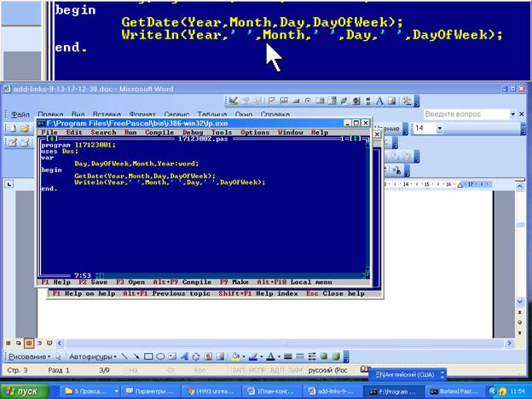
Task: Switch to Web Layout view
Action: 18,344
